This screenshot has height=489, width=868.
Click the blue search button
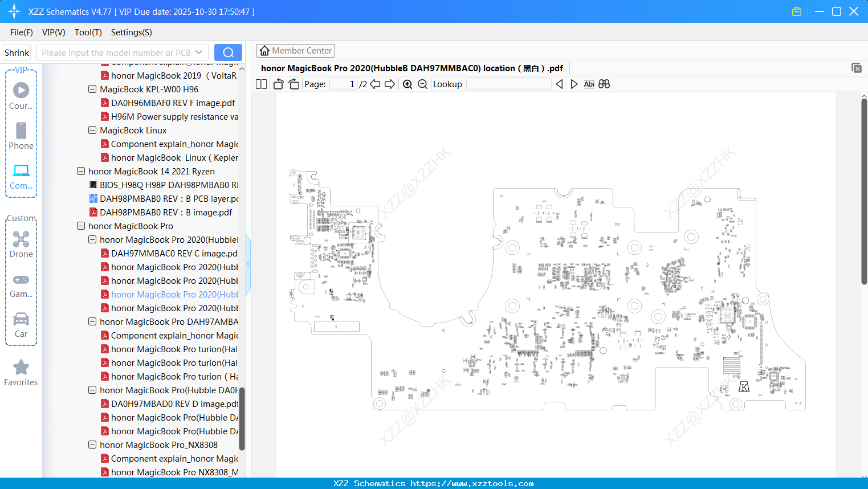pos(228,52)
